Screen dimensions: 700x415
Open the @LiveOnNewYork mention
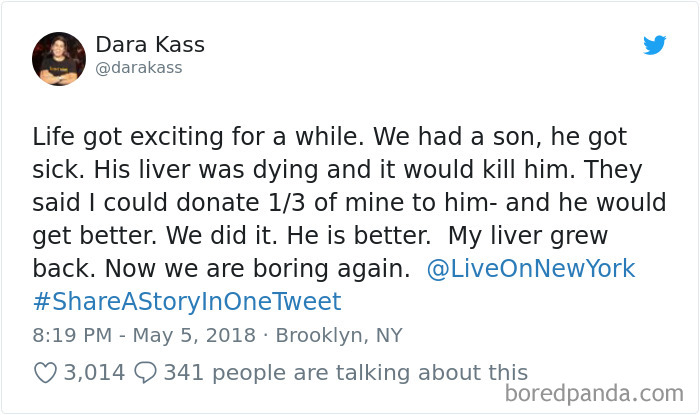(530, 269)
